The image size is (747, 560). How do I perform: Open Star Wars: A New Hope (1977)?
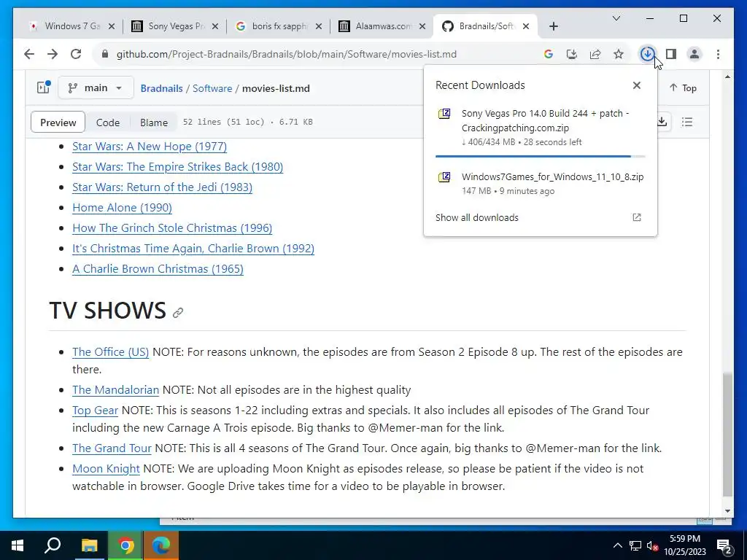pyautogui.click(x=150, y=146)
